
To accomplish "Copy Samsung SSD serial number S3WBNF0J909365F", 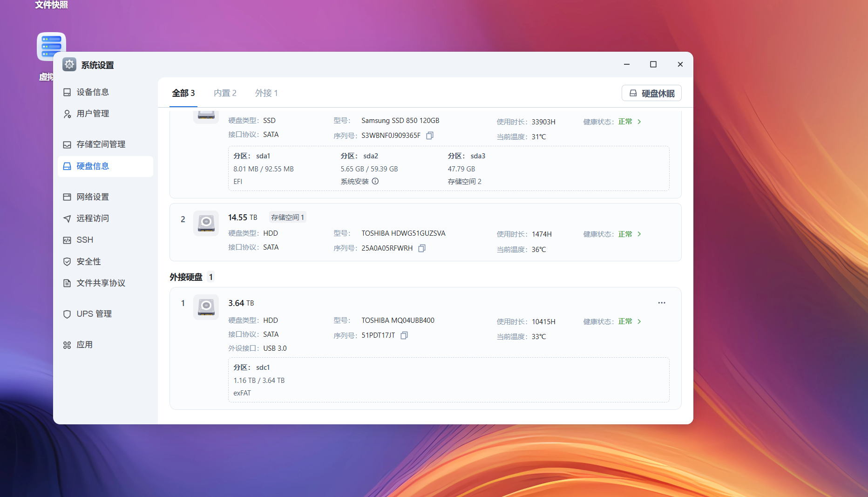I will 430,136.
